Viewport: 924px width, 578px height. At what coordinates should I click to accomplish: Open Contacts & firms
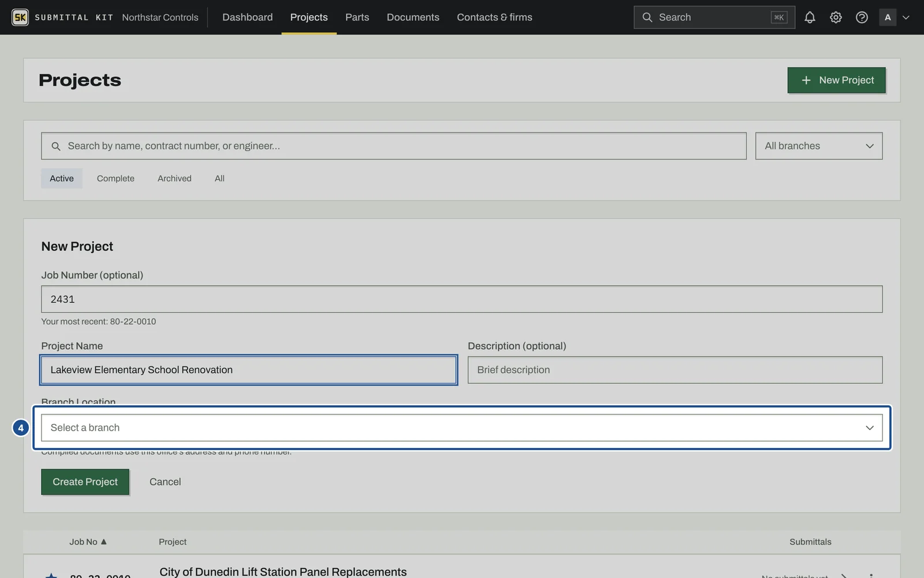494,17
